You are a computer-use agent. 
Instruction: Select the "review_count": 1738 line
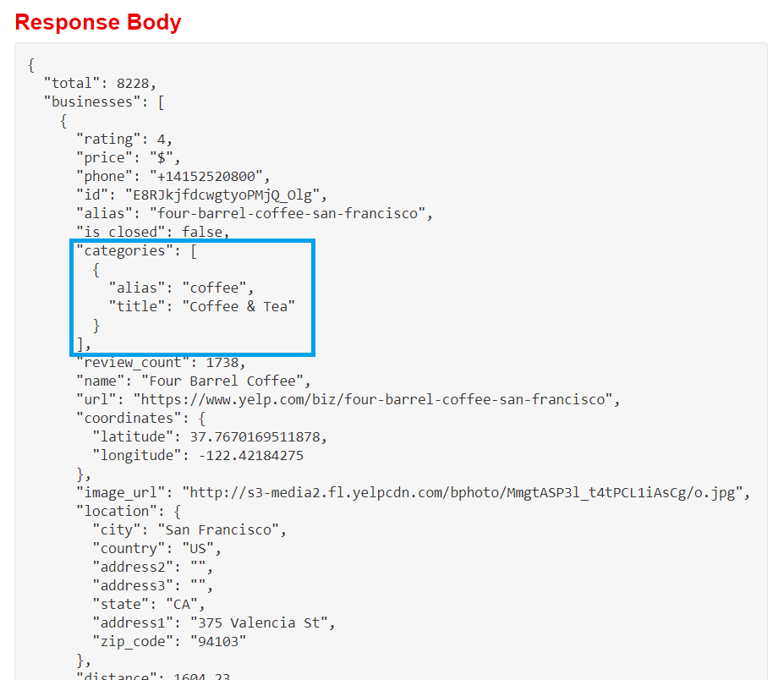[x=161, y=363]
